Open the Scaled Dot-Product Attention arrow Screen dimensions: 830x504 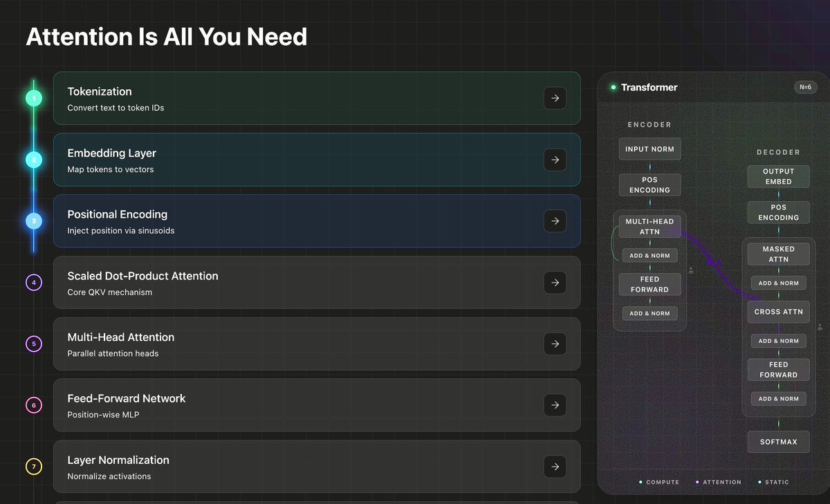pyautogui.click(x=555, y=283)
